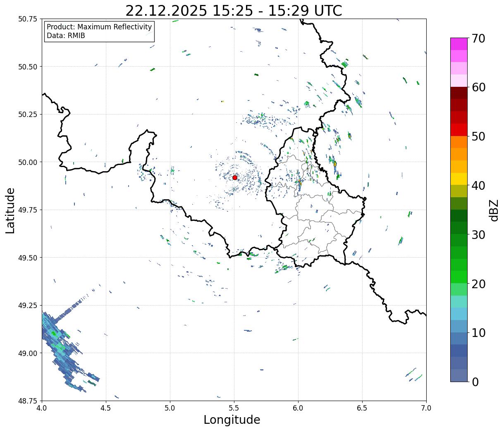This screenshot has width=504, height=430.
Task: Click longitude tick label 5.0
Action: pos(170,408)
